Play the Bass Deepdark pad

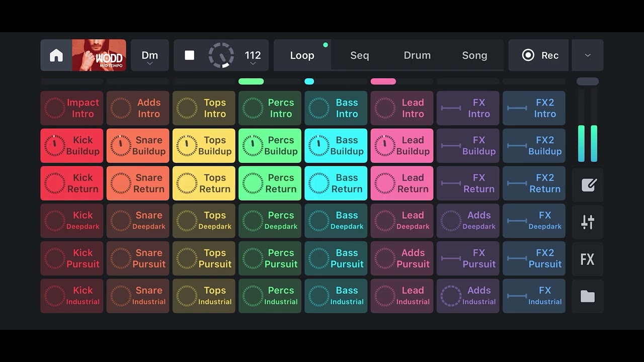[336, 221]
